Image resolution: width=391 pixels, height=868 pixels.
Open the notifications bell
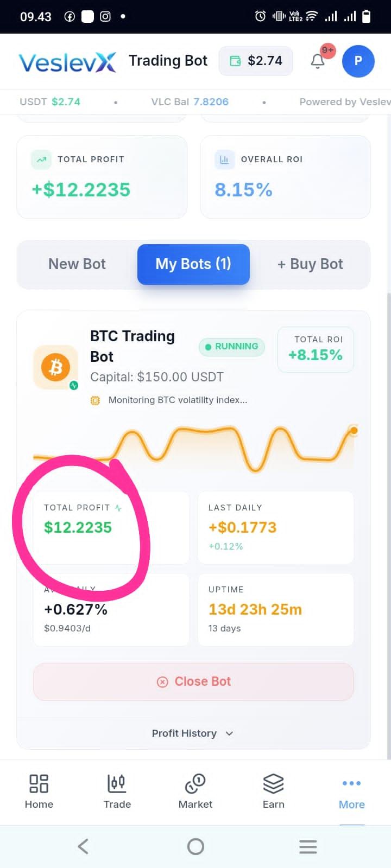(x=318, y=61)
